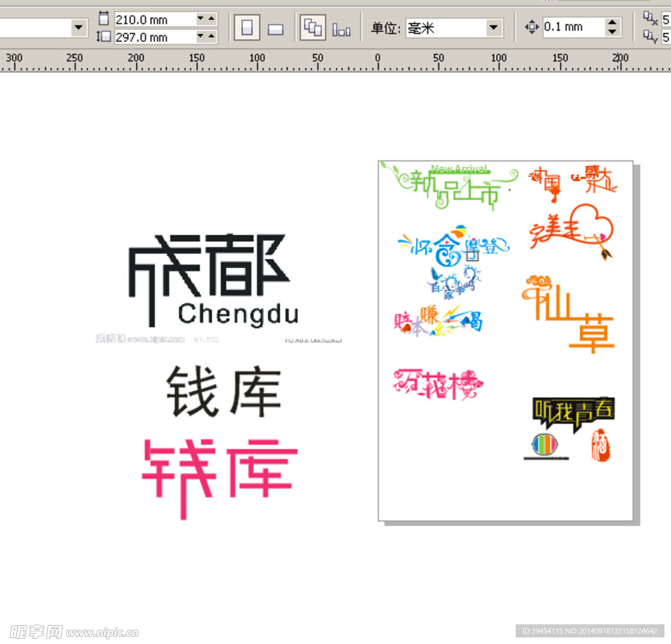Decrease nudge offset value with spinner
The image size is (671, 644).
612,32
